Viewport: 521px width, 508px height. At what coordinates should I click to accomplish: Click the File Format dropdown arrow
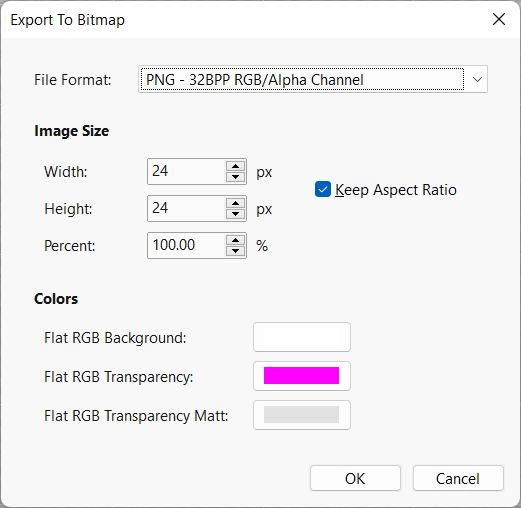tap(477, 80)
